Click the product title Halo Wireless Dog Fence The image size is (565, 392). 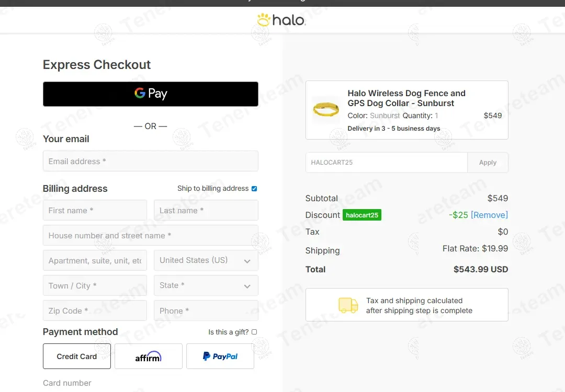click(406, 98)
